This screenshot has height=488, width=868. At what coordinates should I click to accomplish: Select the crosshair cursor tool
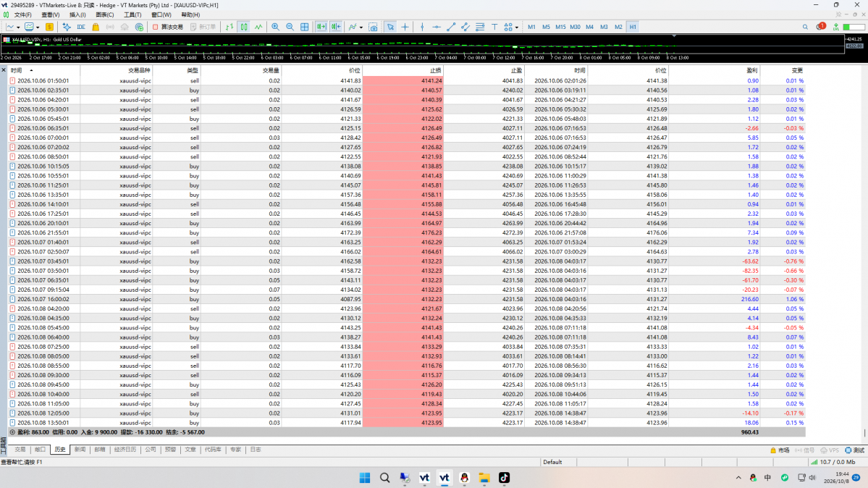(x=405, y=27)
